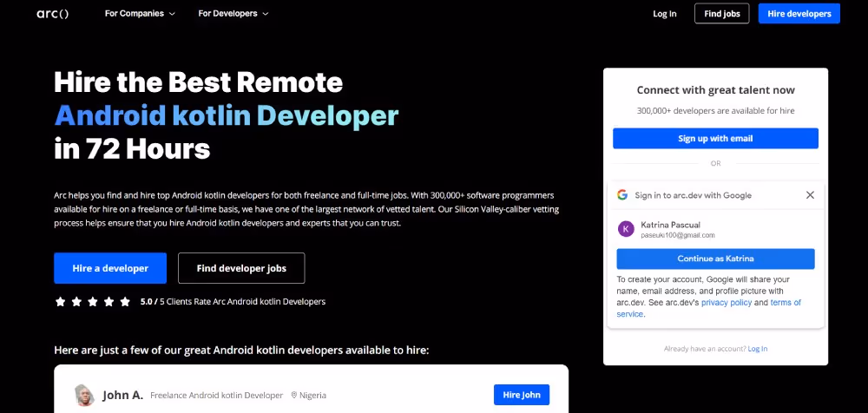Click 300,000+ developers are available text
The width and height of the screenshot is (868, 413).
pyautogui.click(x=715, y=111)
